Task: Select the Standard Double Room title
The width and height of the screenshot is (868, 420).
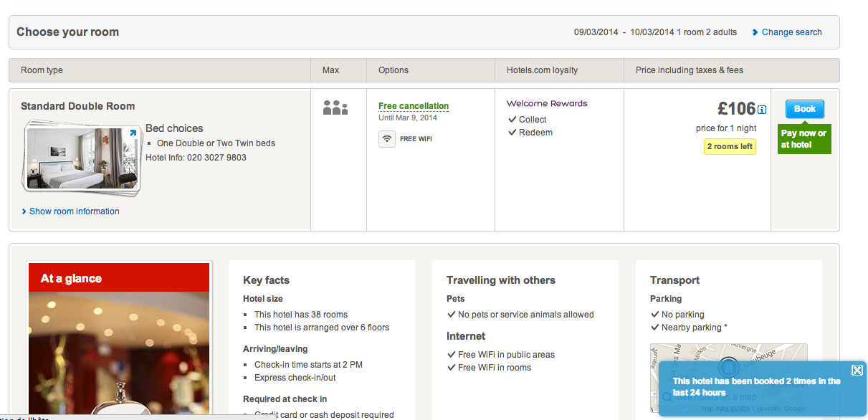Action: click(x=77, y=106)
